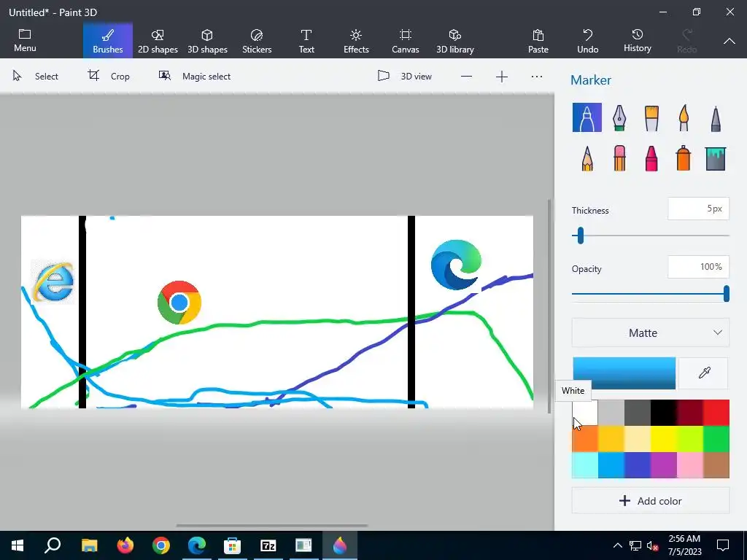
Task: Click the horizontal canvas scrollbar
Action: click(x=271, y=526)
